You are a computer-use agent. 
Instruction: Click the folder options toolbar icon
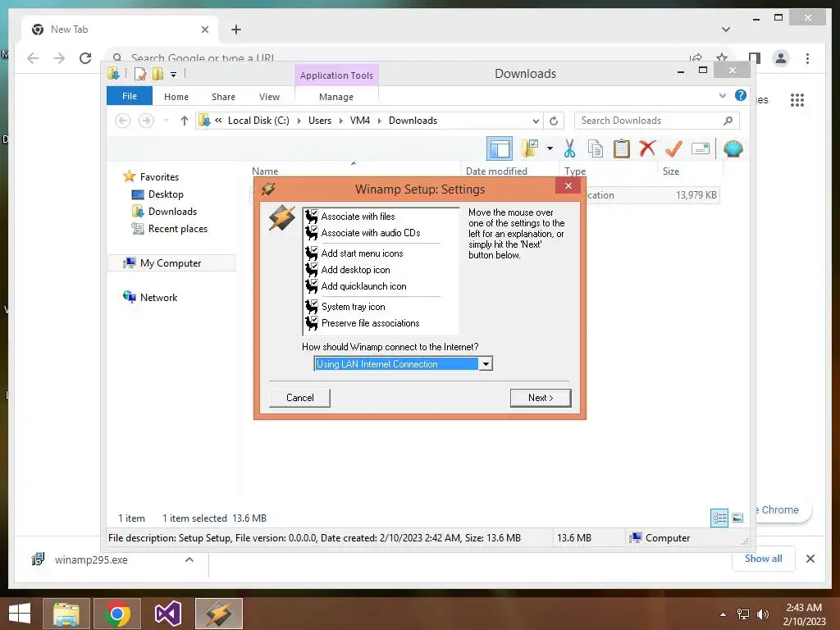point(530,148)
